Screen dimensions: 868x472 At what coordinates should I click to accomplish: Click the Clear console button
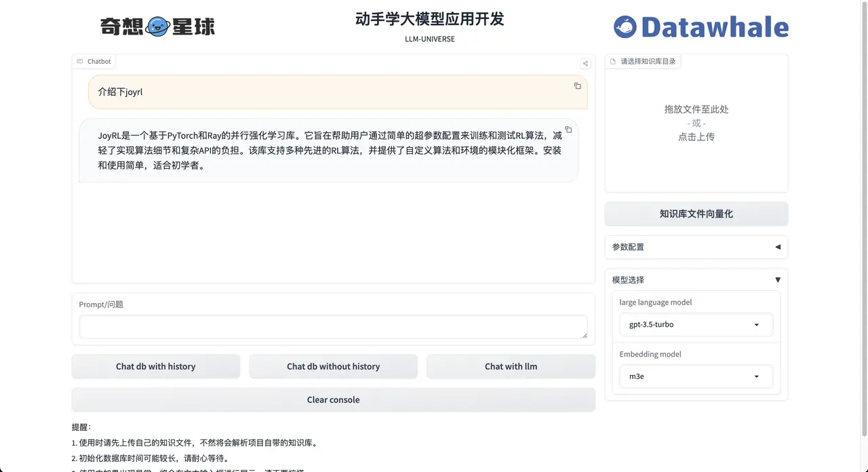[333, 399]
